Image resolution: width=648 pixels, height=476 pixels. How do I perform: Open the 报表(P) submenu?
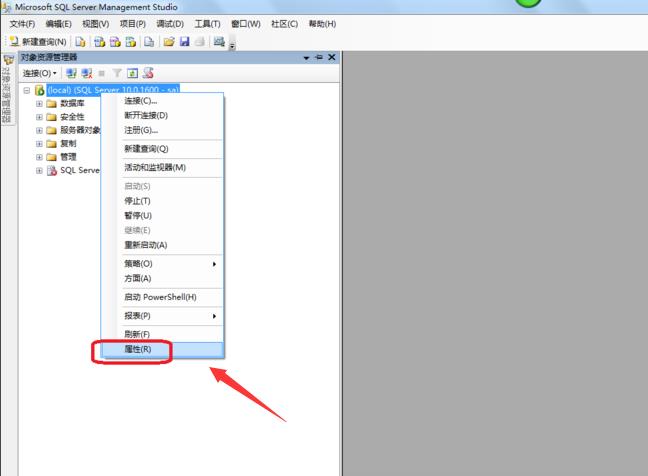point(162,316)
